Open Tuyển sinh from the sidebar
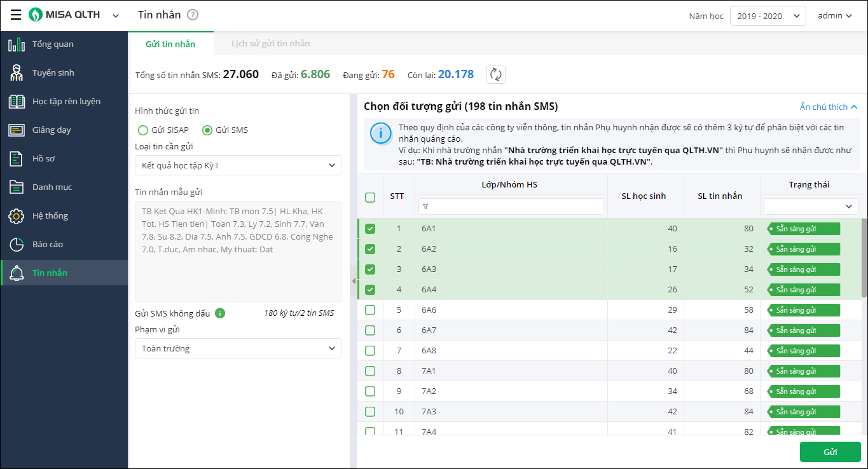Screen dimensions: 868x469 point(53,72)
